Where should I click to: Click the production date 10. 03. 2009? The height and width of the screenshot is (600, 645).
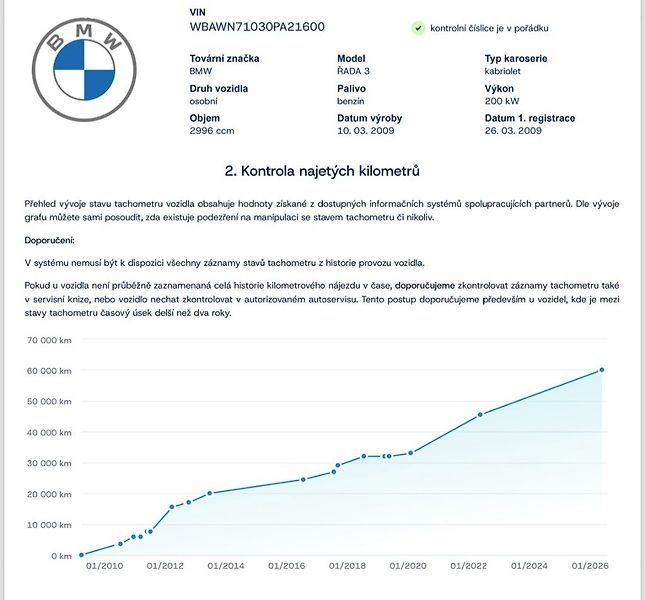[366, 131]
